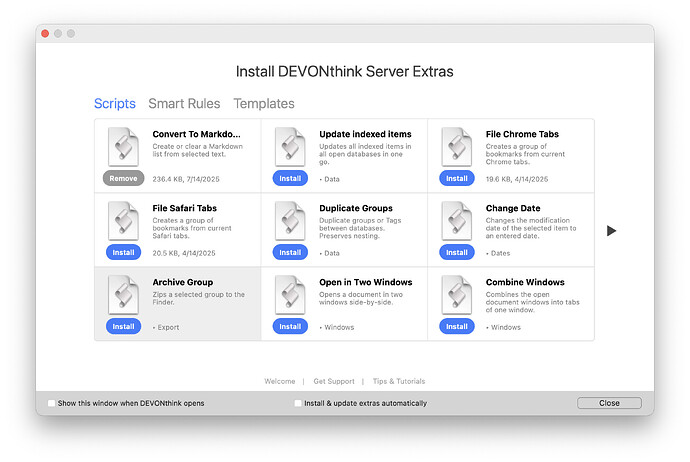This screenshot has height=462, width=690.
Task: Click the Duplicate Groups script icon
Action: tap(290, 221)
